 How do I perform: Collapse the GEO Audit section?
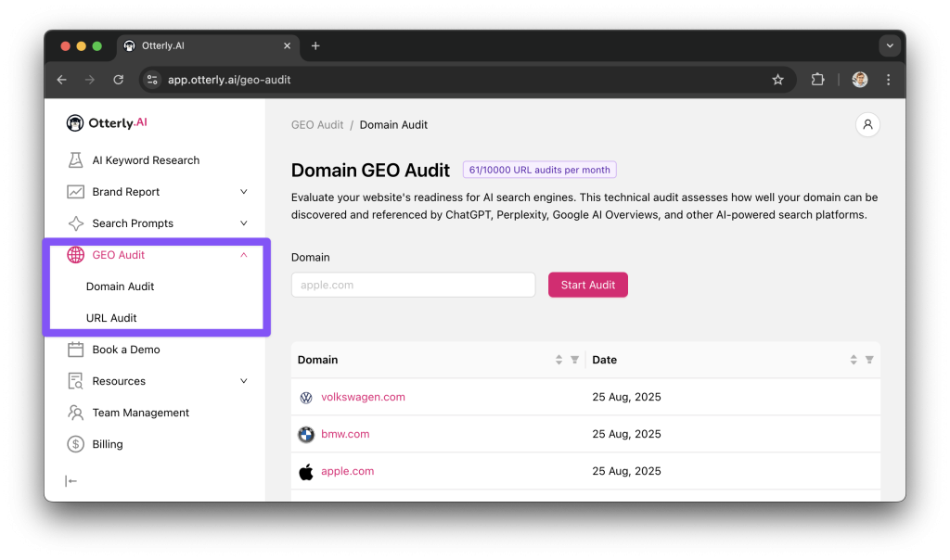coord(244,255)
